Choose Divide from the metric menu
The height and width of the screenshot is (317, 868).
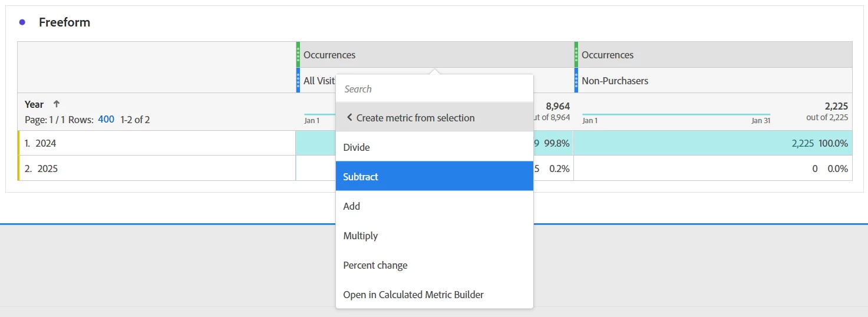coord(357,147)
